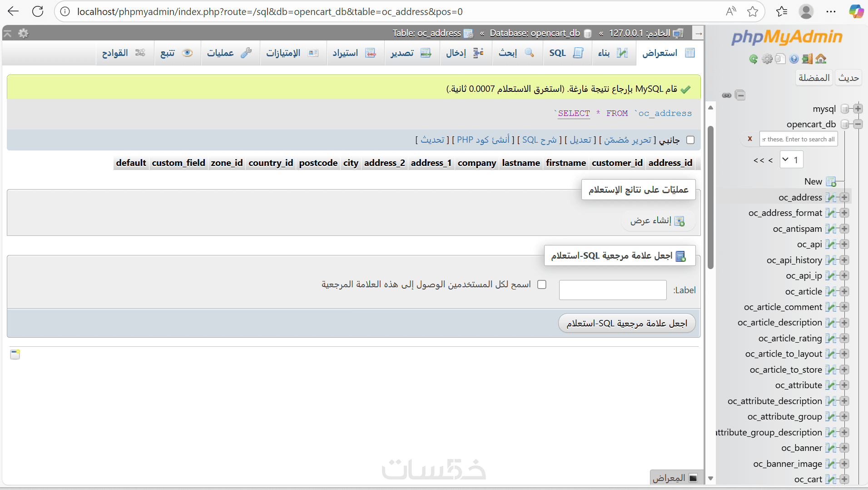Click the تحديث refresh query link

pos(432,140)
